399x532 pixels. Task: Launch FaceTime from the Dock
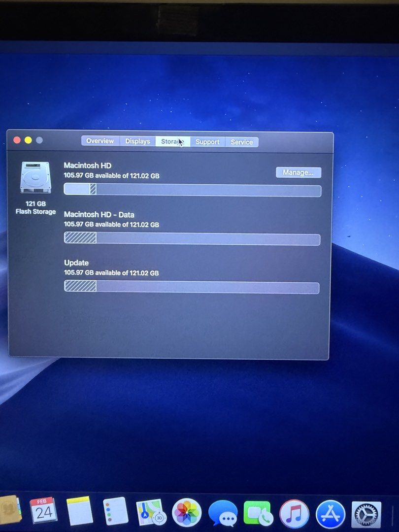tap(259, 514)
